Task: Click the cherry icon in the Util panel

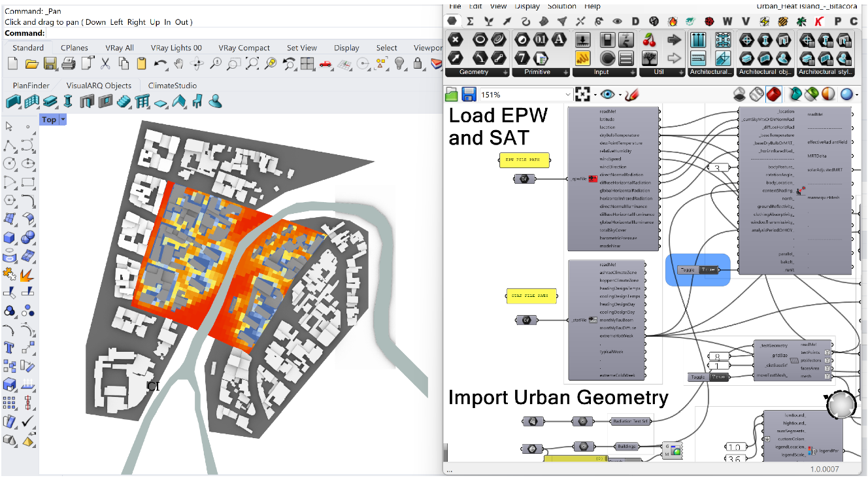Action: coord(649,39)
